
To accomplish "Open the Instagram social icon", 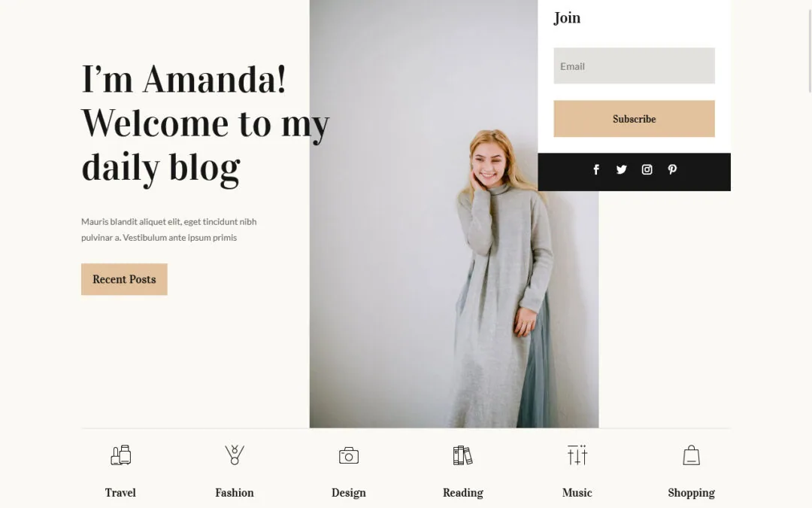I will coord(647,169).
